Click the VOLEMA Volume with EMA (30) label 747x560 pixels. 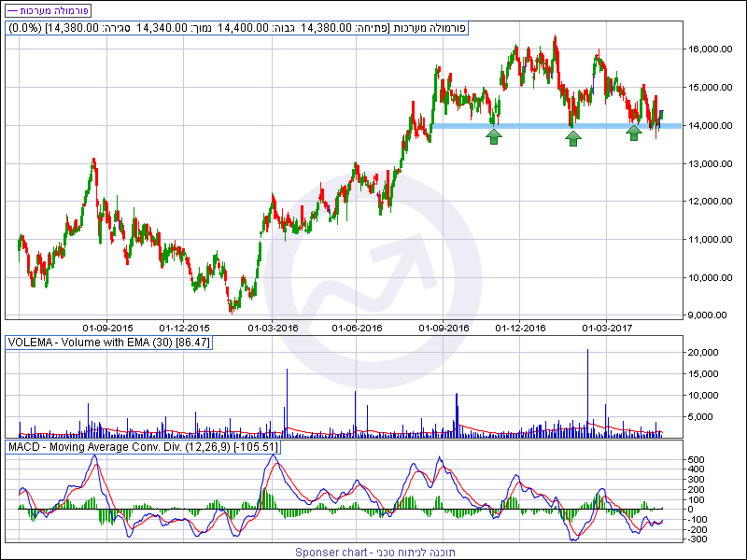(108, 343)
